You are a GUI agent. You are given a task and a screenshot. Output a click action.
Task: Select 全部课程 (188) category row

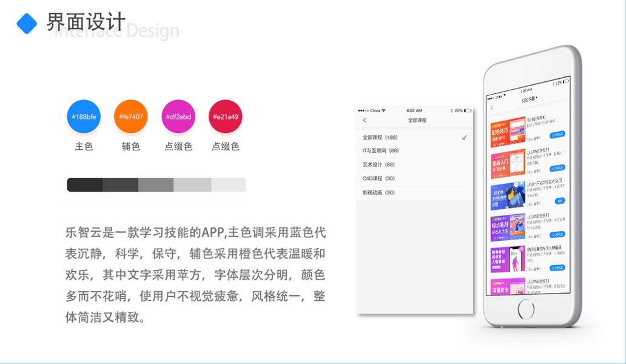point(414,137)
